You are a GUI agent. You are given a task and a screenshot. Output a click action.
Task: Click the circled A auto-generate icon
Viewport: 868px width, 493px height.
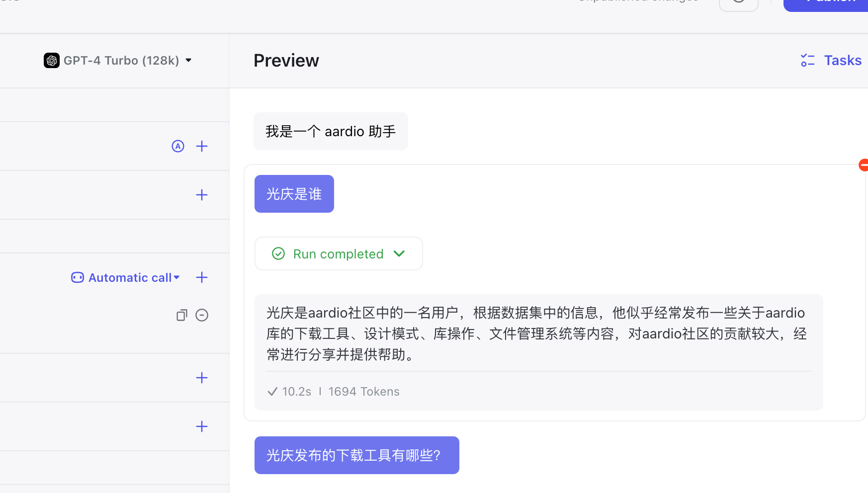pos(178,146)
